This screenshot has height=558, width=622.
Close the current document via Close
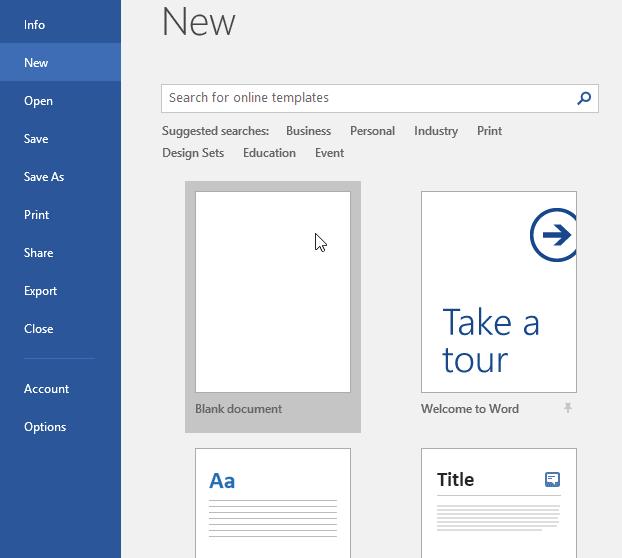point(60,329)
